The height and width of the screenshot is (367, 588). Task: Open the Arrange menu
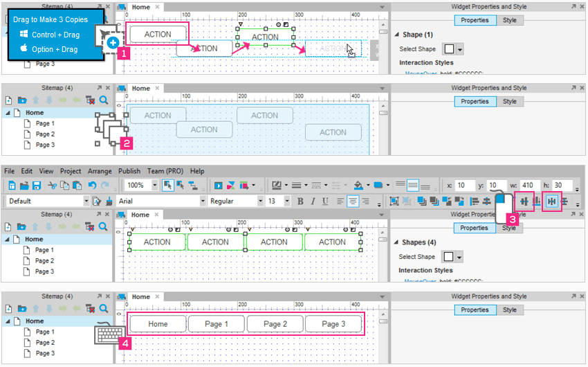click(x=100, y=171)
